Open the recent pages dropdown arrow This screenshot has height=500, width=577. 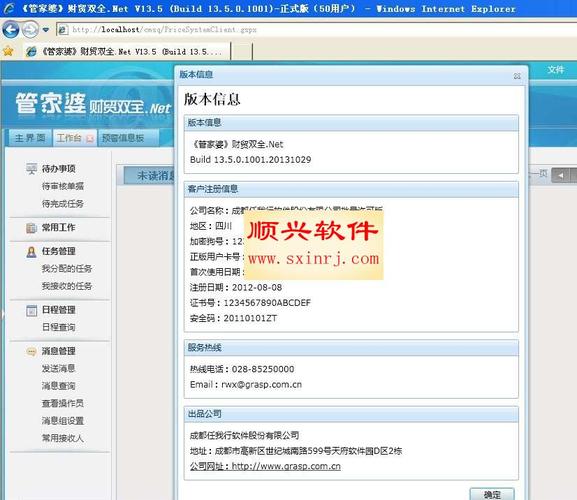click(46, 30)
